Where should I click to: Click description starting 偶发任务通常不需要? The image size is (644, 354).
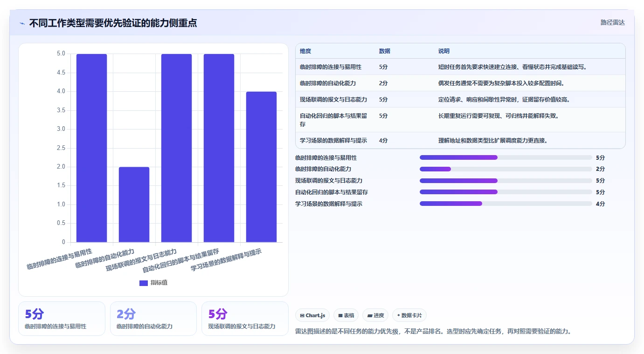pos(501,83)
